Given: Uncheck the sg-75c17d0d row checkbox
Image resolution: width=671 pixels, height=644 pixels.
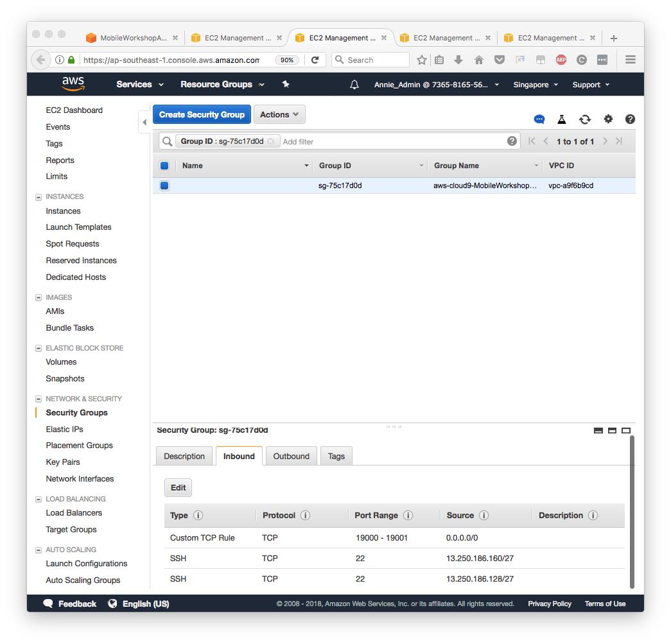Looking at the screenshot, I should click(x=164, y=186).
